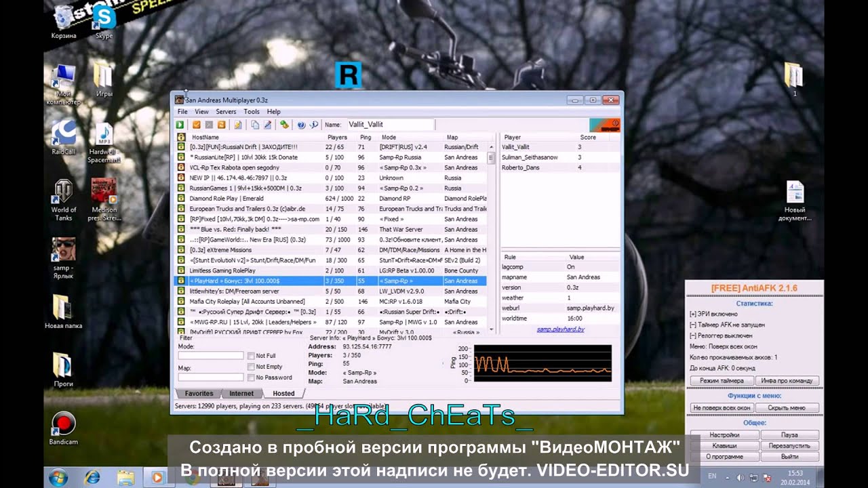Open the Игры folder on desktop
The image size is (868, 488).
coord(104,80)
